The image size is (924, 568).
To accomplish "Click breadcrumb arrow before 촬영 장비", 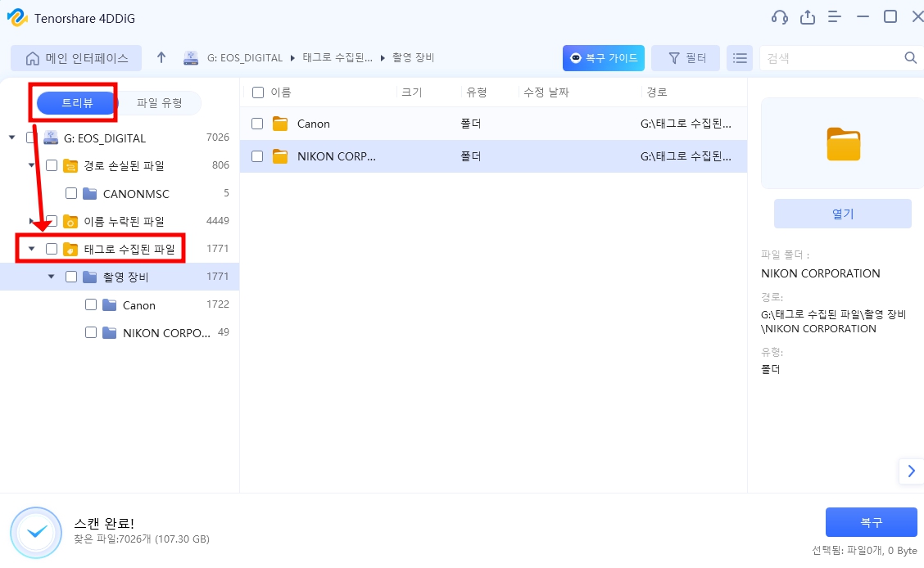I will pos(383,58).
